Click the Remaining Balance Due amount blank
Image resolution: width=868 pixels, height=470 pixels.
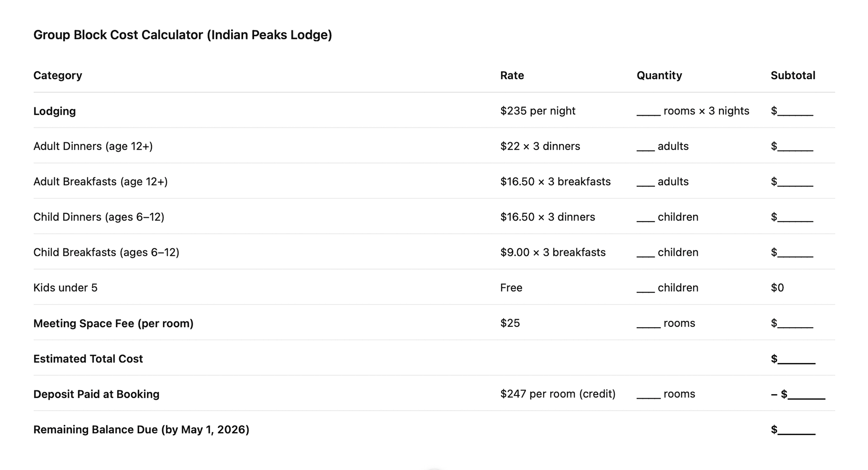coord(797,430)
